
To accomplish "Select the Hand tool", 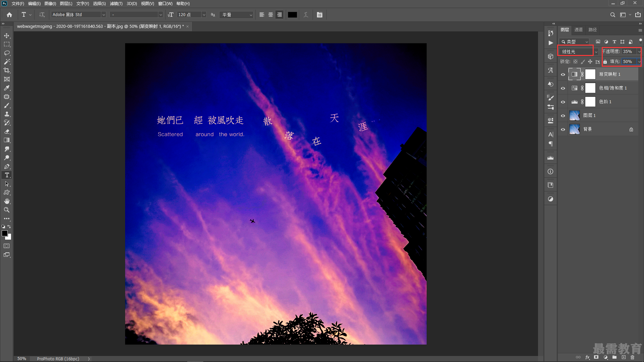I will coord(7,201).
